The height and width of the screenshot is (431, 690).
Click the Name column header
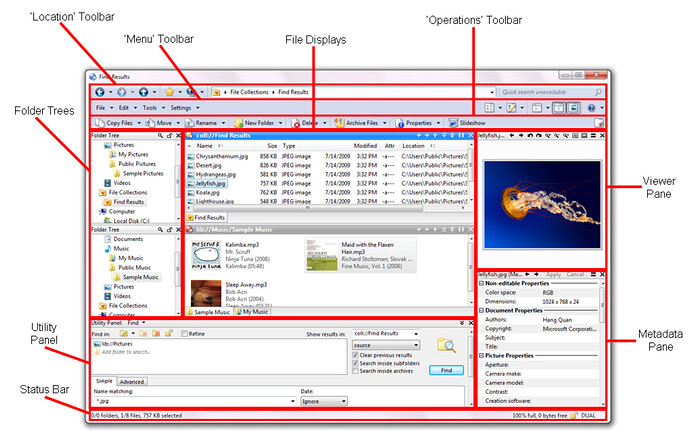click(205, 146)
